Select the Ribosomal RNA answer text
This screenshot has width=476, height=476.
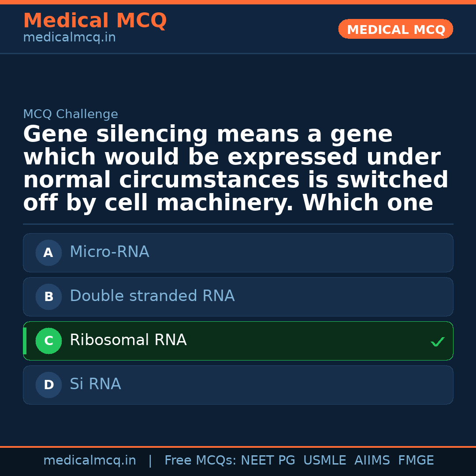(128, 340)
